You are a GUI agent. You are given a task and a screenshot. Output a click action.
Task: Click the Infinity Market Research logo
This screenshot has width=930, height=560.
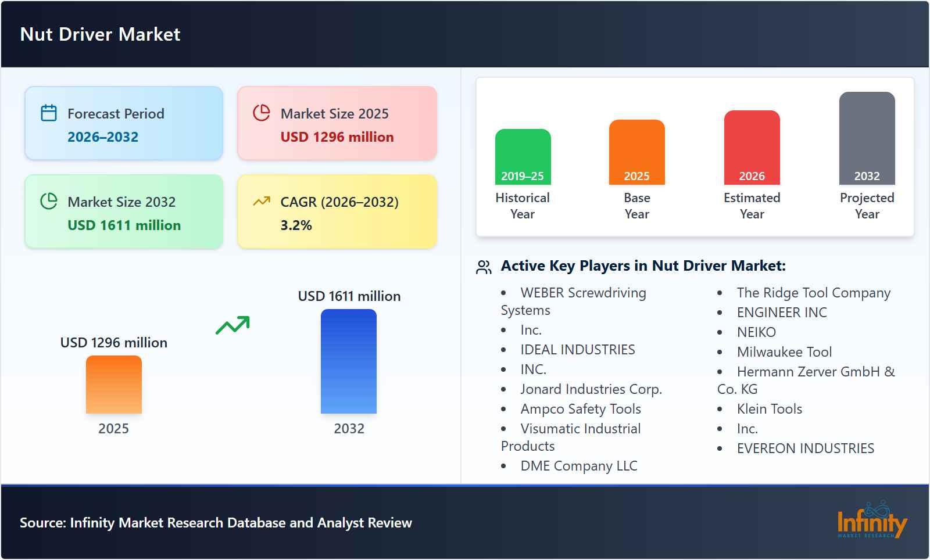click(x=871, y=520)
